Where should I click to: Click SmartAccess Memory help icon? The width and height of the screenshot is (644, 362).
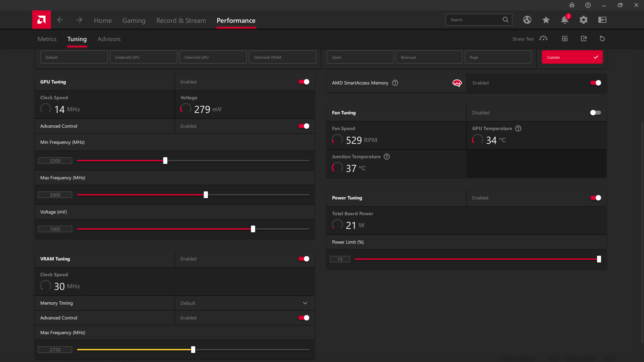tap(395, 83)
